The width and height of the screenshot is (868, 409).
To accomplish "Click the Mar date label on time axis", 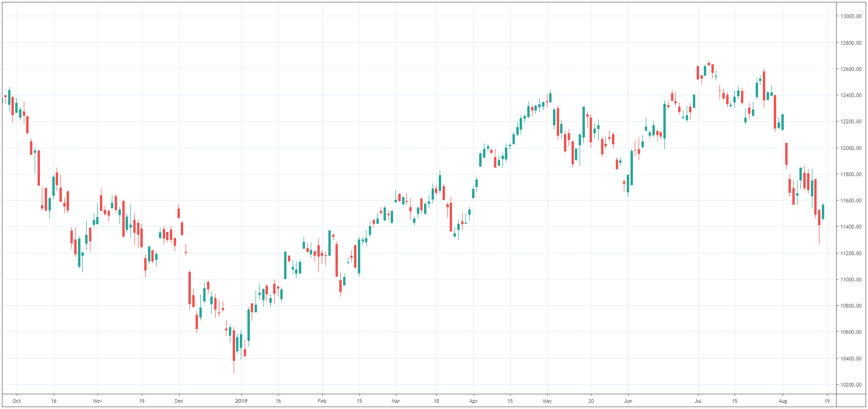I will 396,401.
